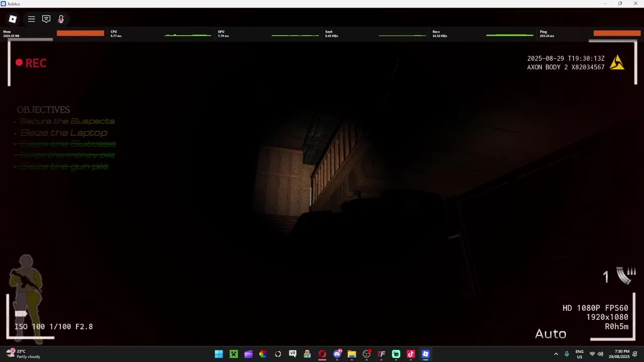The image size is (644, 362).
Task: Unmute the Roblox voice chat microphone
Action: (61, 19)
